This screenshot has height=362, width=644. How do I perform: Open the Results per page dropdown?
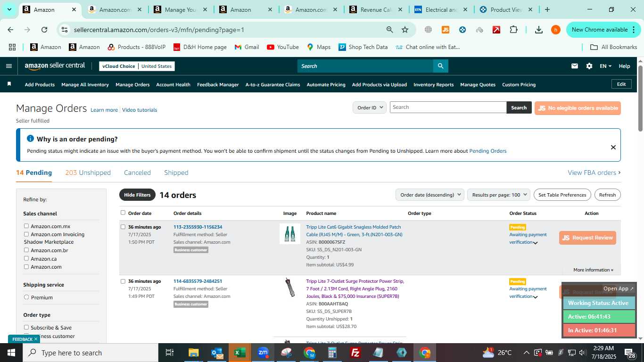(x=499, y=195)
